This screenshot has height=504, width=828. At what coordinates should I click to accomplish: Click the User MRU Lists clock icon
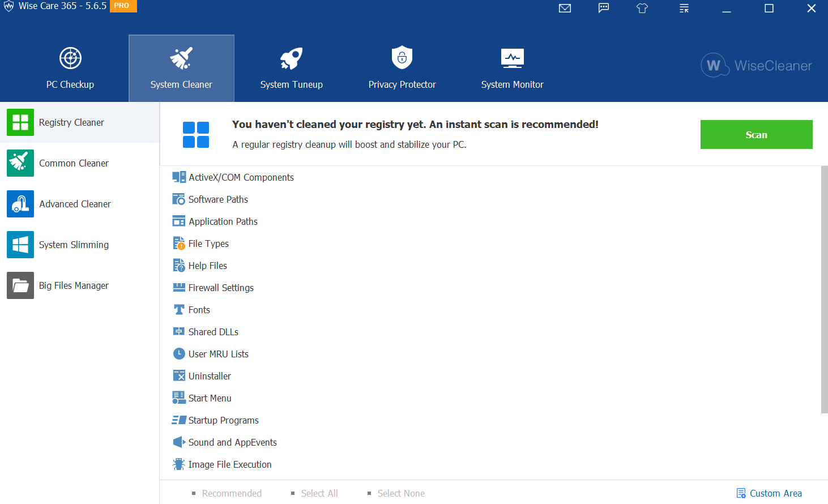(179, 354)
